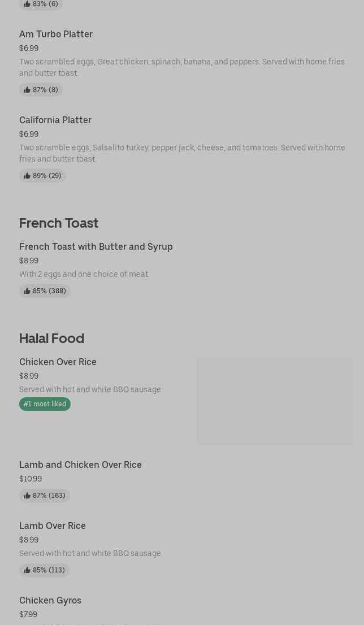Click thumbs-up icon under California Platter
This screenshot has height=625, width=364.
pos(27,176)
